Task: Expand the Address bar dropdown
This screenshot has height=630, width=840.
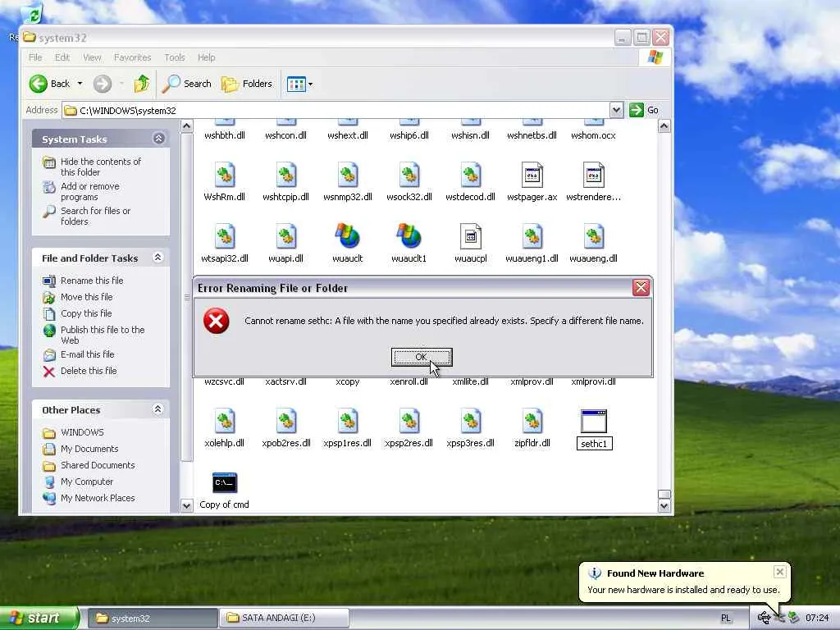Action: tap(616, 111)
